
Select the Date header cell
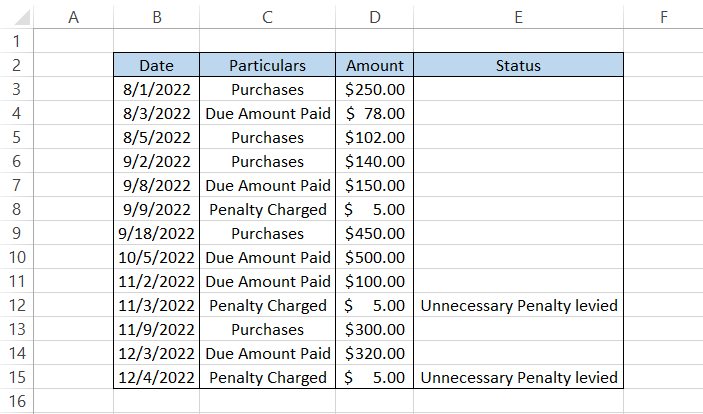156,66
